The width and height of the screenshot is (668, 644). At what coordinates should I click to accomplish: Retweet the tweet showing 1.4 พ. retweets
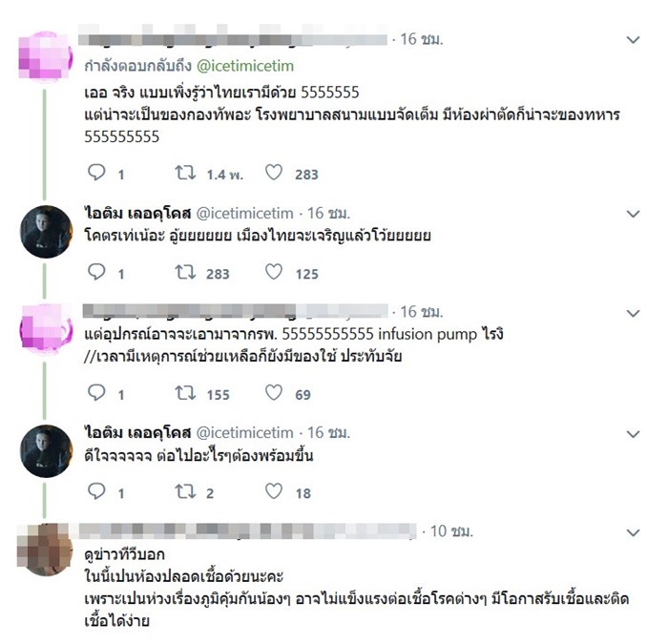(x=186, y=173)
